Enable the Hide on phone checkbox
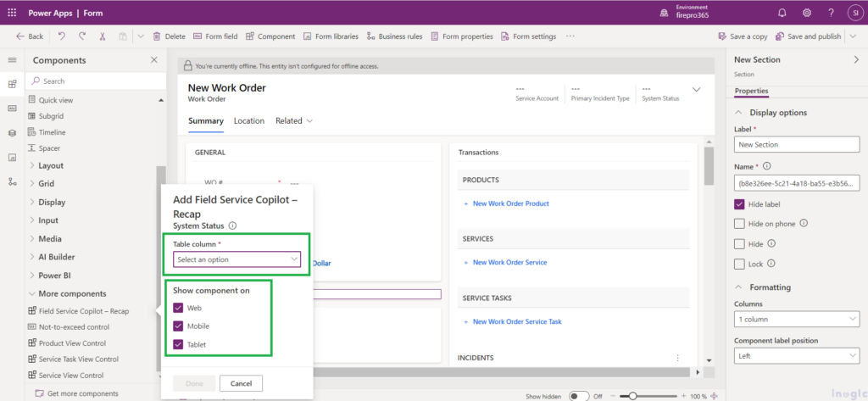Viewport: 868px width, 401px height. coord(740,223)
